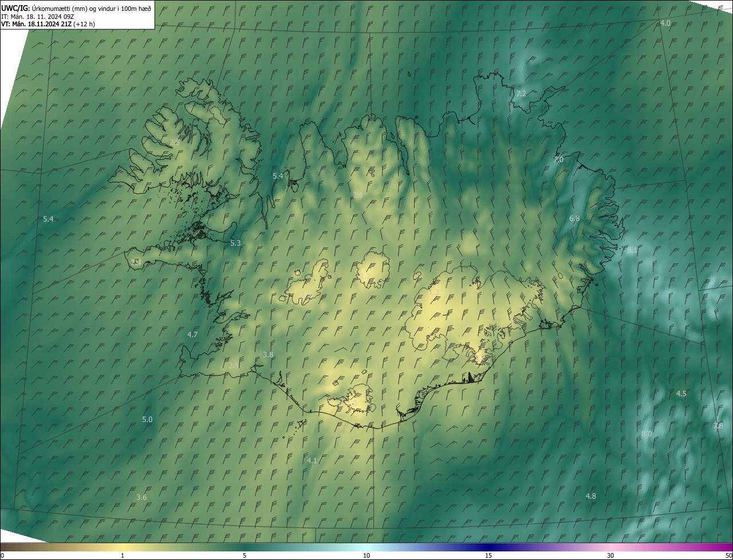This screenshot has height=560, width=733.
Task: Click the 5.3 value label on the map
Action: pos(235,243)
